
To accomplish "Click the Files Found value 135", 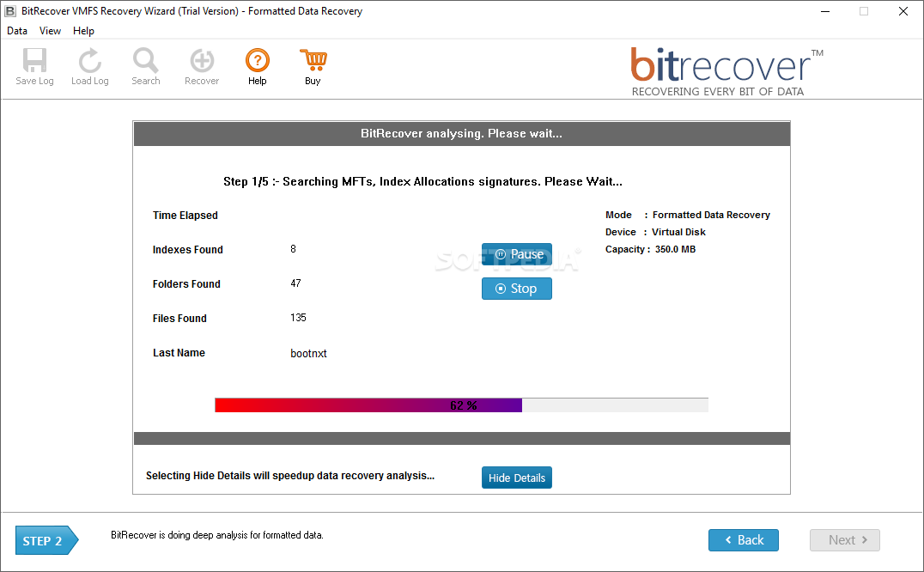I will pos(298,318).
